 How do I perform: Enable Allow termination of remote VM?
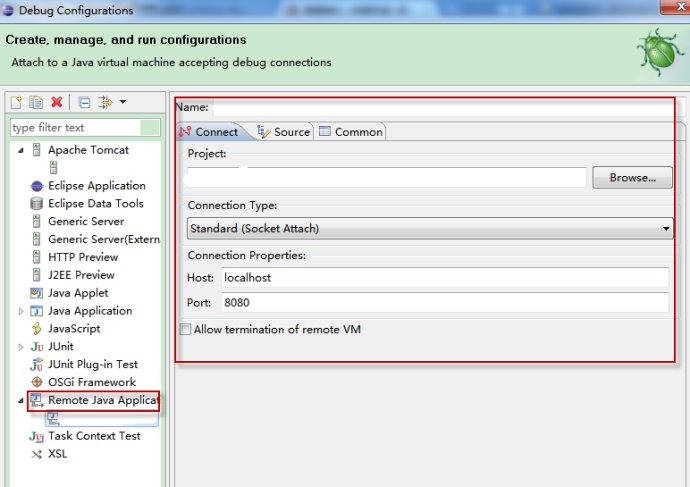(x=184, y=329)
